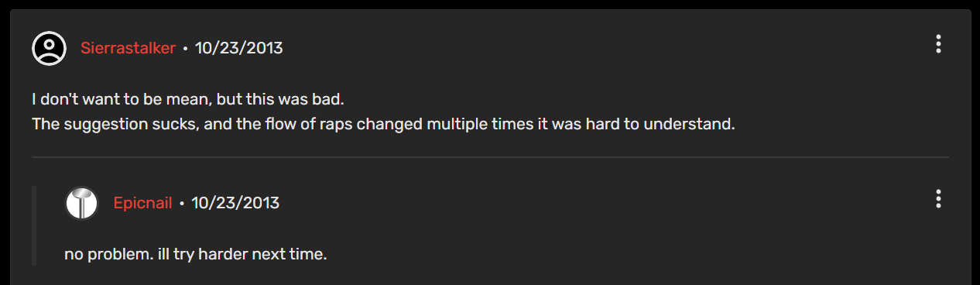Select the 10/23/2013 date beside Epicnail
Screen dimensions: 980x285
coord(235,203)
